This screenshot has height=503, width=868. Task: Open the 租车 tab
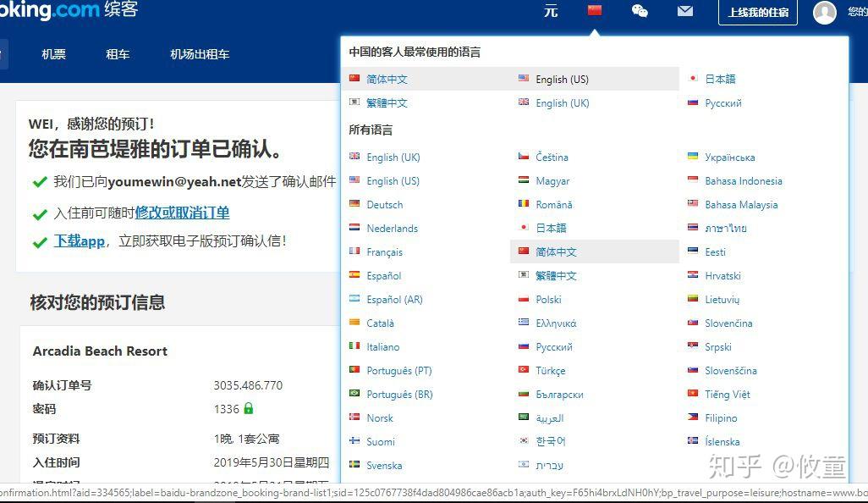coord(118,54)
